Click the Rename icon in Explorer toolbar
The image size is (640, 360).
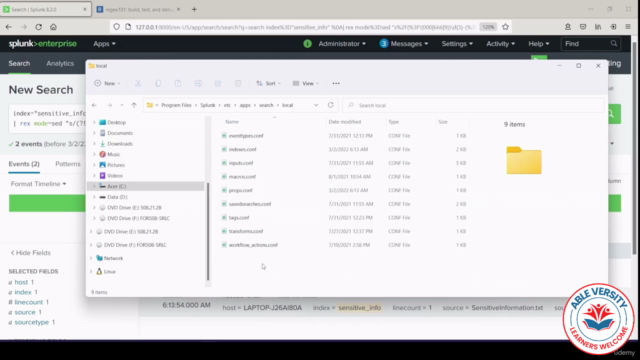point(198,83)
